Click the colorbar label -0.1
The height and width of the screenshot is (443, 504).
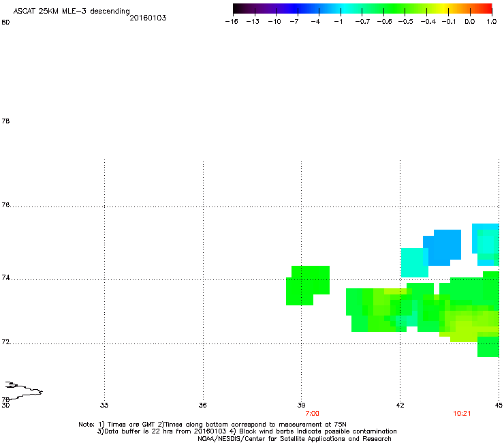click(x=449, y=22)
